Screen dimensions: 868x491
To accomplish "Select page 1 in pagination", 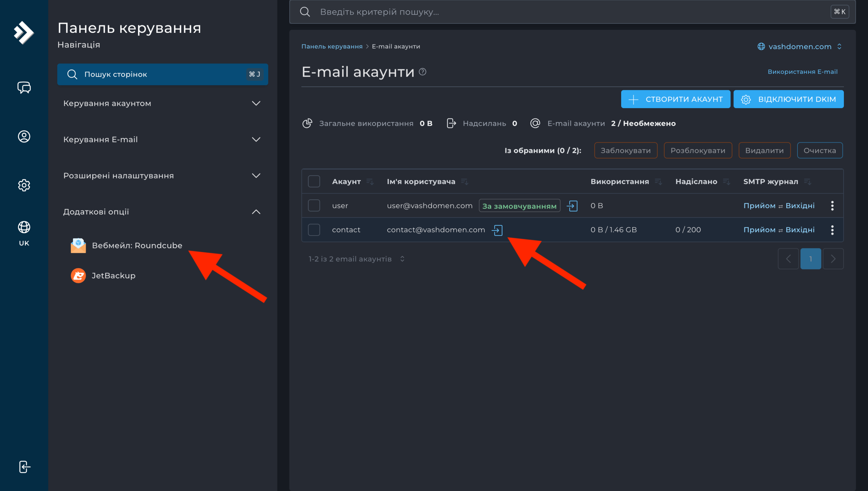I will [811, 259].
